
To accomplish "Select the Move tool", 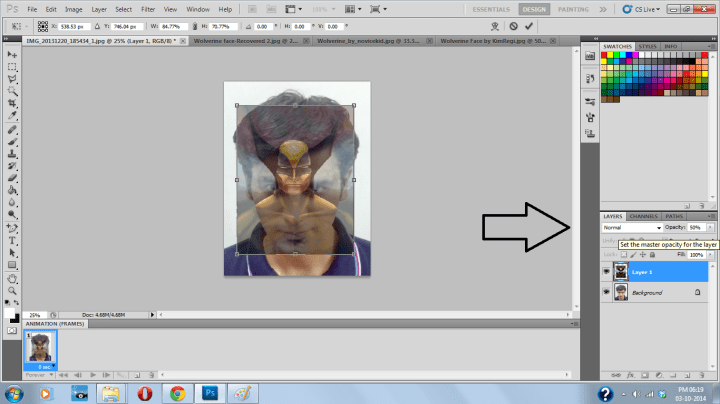I will tap(12, 55).
